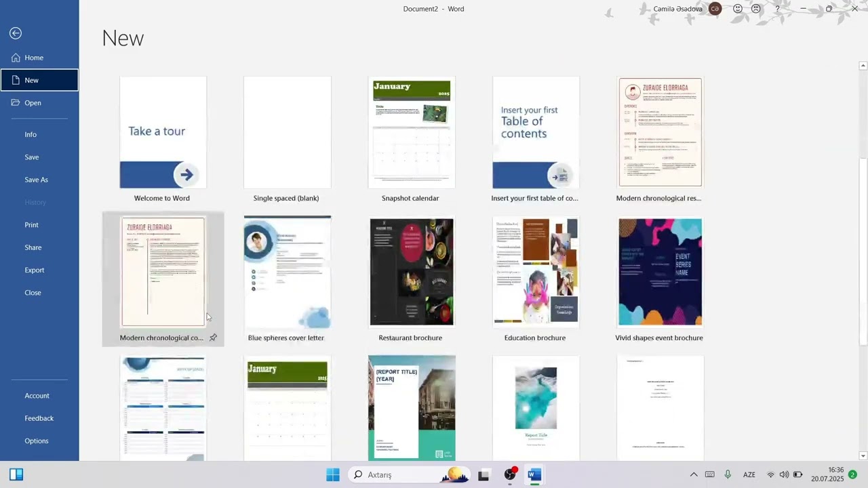Choose the Vivid shapes event brochure template
This screenshot has width=868, height=488.
660,272
